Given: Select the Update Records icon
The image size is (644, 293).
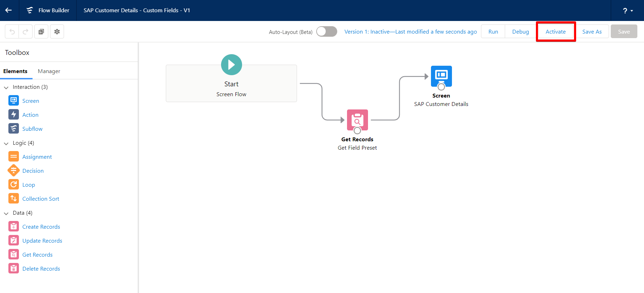Looking at the screenshot, I should (x=14, y=240).
